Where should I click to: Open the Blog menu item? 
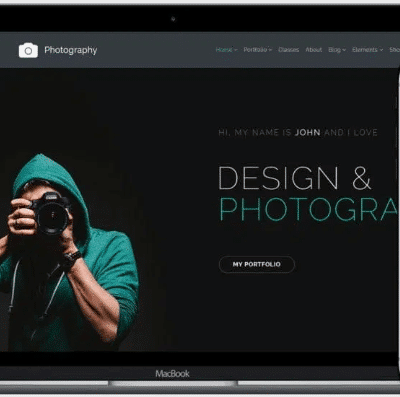pyautogui.click(x=334, y=50)
